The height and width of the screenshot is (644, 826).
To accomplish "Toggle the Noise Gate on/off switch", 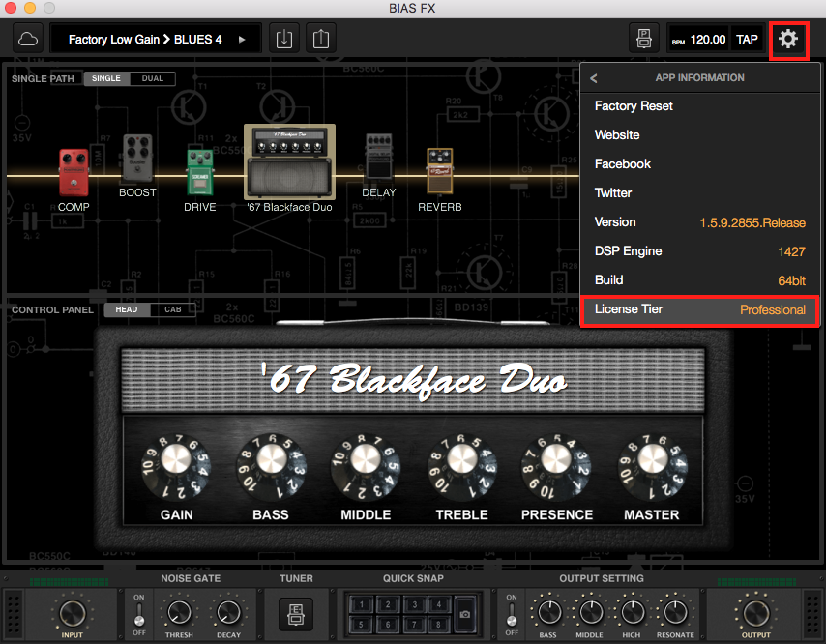I will coord(138,613).
